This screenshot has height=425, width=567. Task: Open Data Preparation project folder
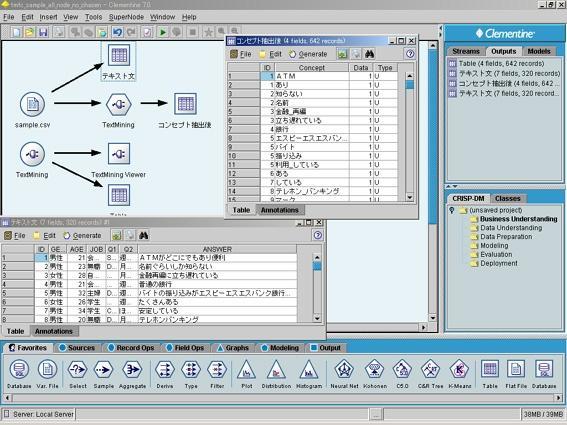[x=501, y=237]
